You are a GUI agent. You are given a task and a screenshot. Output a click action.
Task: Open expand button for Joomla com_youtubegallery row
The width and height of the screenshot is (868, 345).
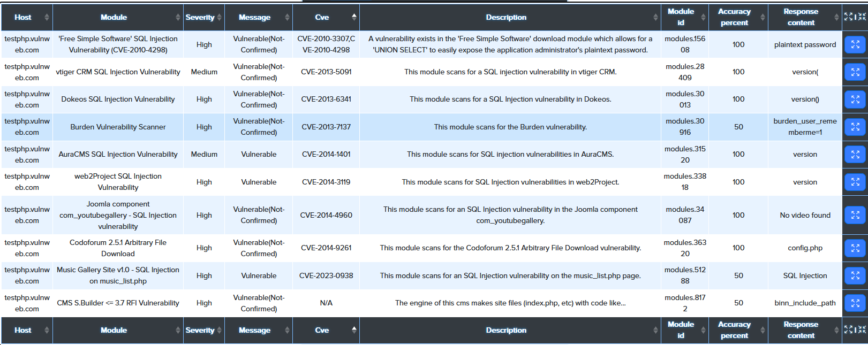click(855, 215)
